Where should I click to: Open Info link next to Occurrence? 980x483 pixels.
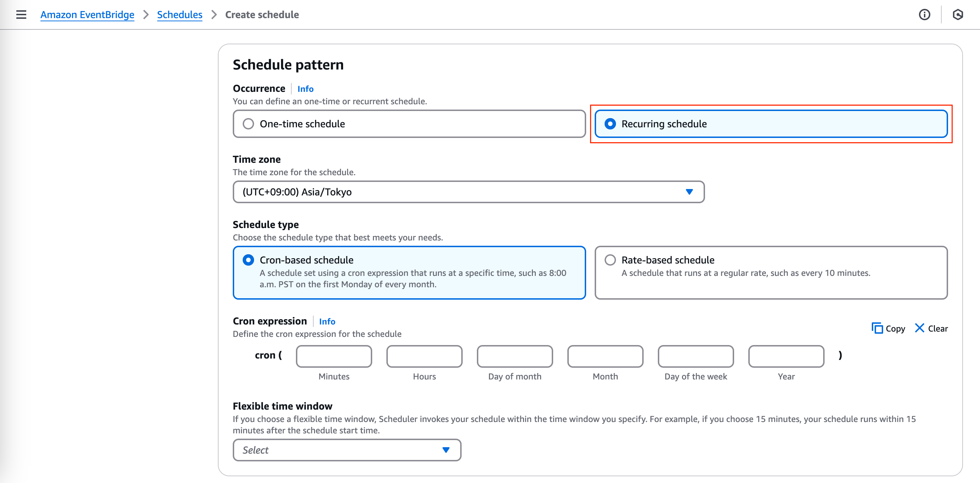coord(305,89)
